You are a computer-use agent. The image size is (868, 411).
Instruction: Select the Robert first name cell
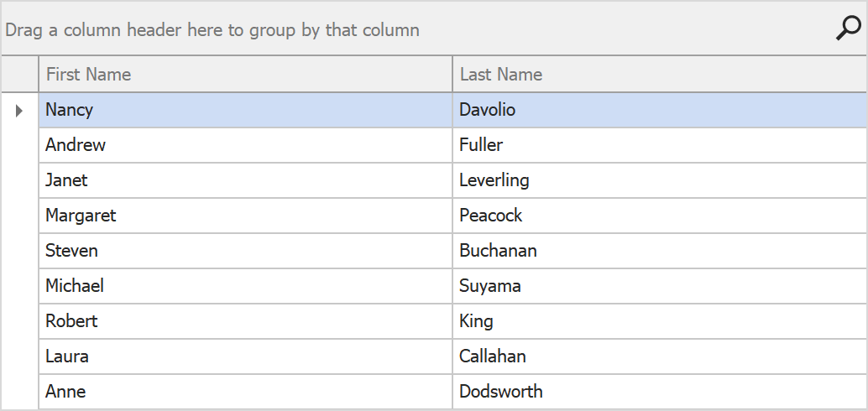coord(71,321)
